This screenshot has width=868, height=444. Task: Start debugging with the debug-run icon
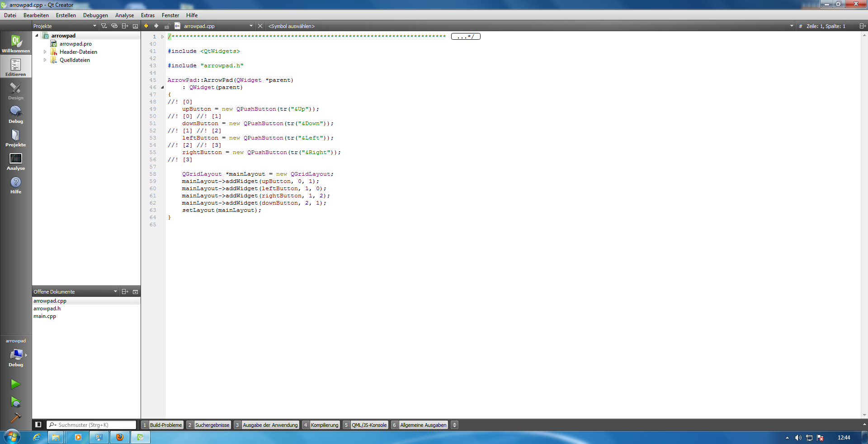pyautogui.click(x=15, y=402)
